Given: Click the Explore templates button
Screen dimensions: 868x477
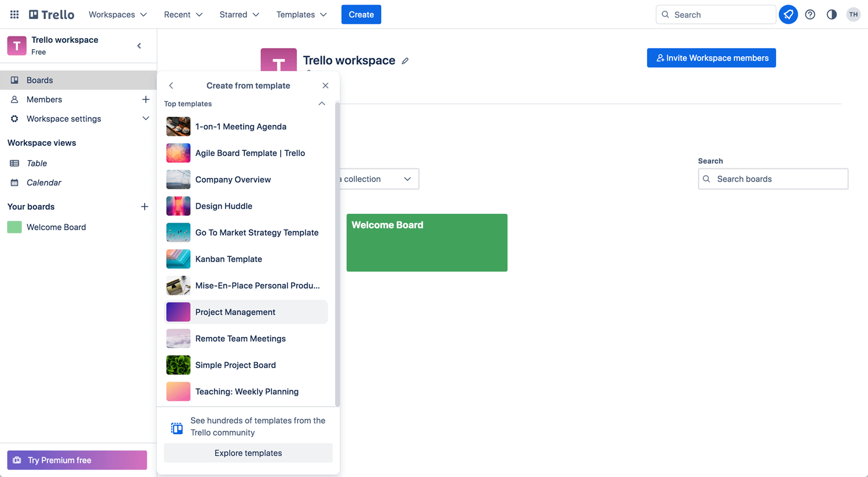Looking at the screenshot, I should (248, 453).
